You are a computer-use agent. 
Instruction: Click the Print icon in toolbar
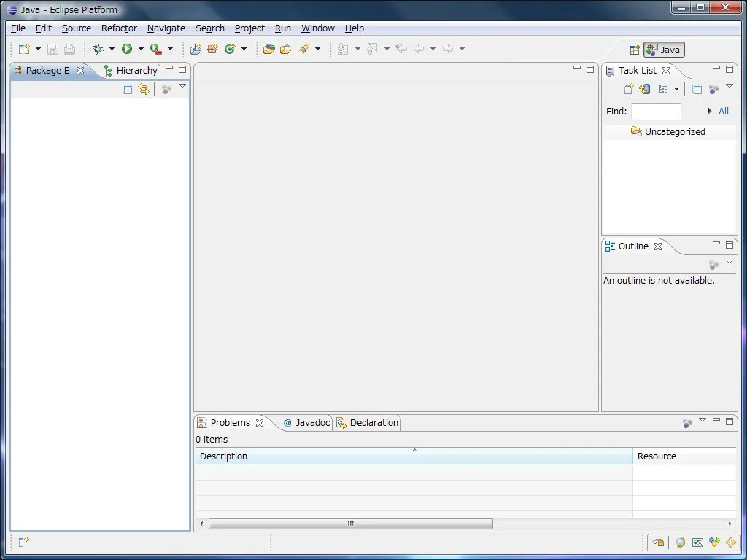[69, 49]
